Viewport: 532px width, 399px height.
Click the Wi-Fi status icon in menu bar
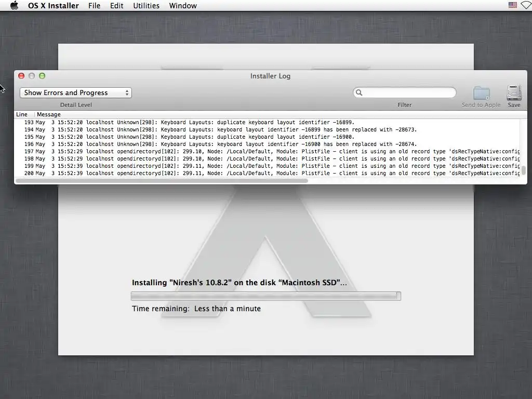pos(527,5)
